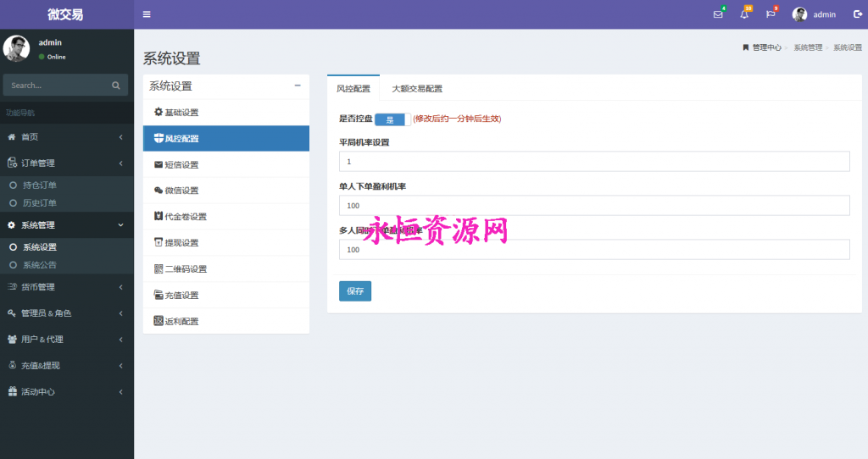Click the sidebar search magnifier icon
868x459 pixels.
[x=116, y=86]
